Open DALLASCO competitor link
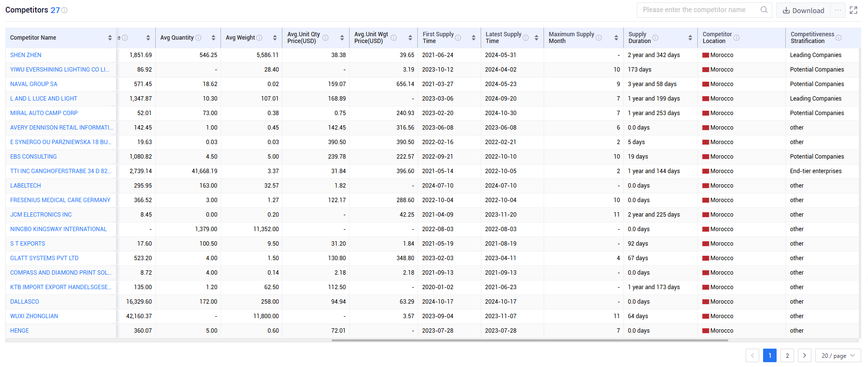 click(x=25, y=302)
